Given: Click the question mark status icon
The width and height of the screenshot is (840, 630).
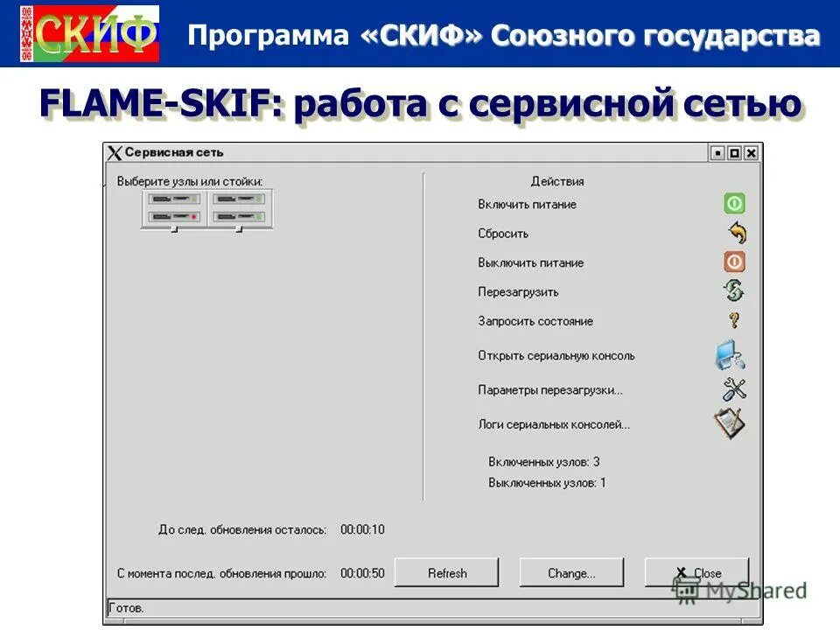Looking at the screenshot, I should click(x=734, y=320).
